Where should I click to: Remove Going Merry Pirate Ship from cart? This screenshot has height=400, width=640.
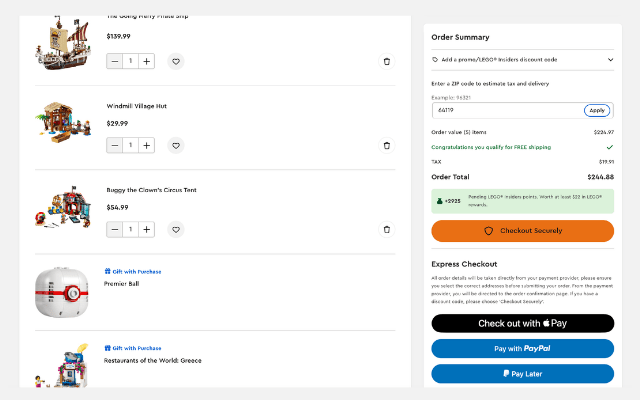387,61
